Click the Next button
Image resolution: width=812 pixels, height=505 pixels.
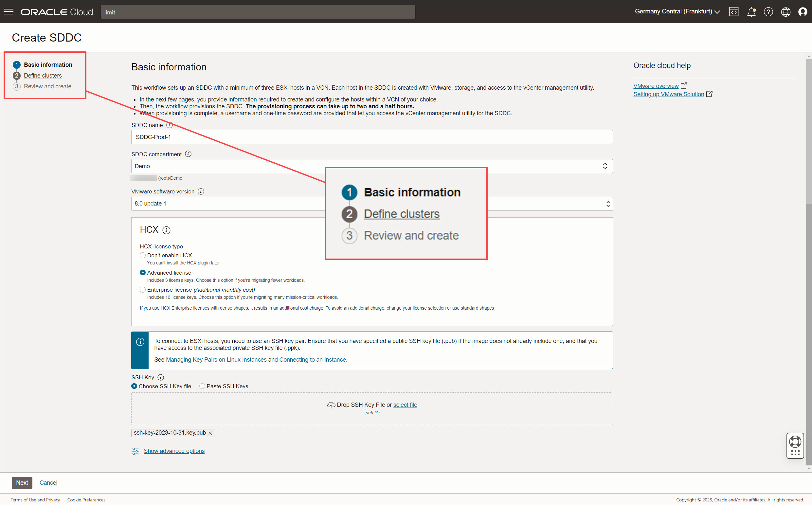tap(22, 483)
